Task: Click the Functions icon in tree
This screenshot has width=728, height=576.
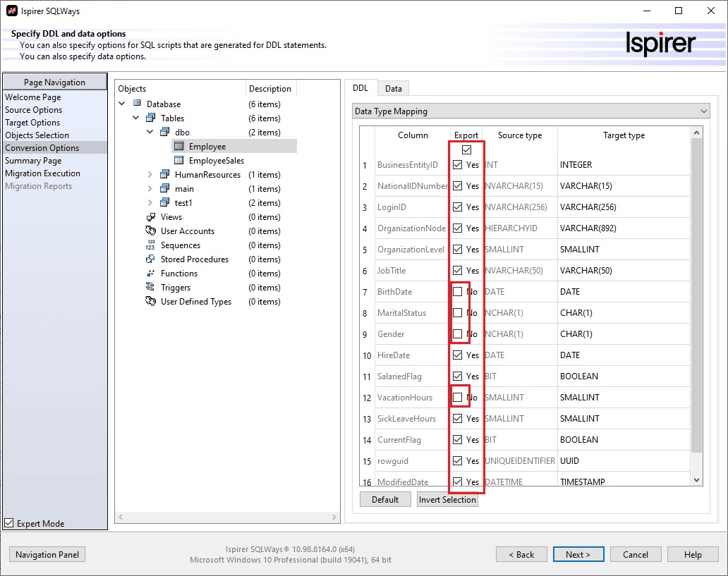Action: pyautogui.click(x=150, y=274)
